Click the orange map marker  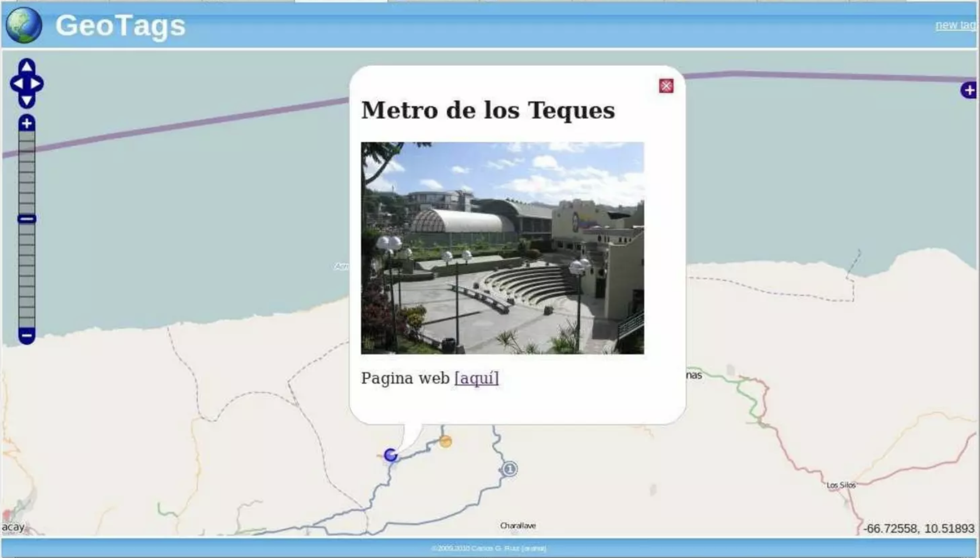click(x=446, y=442)
